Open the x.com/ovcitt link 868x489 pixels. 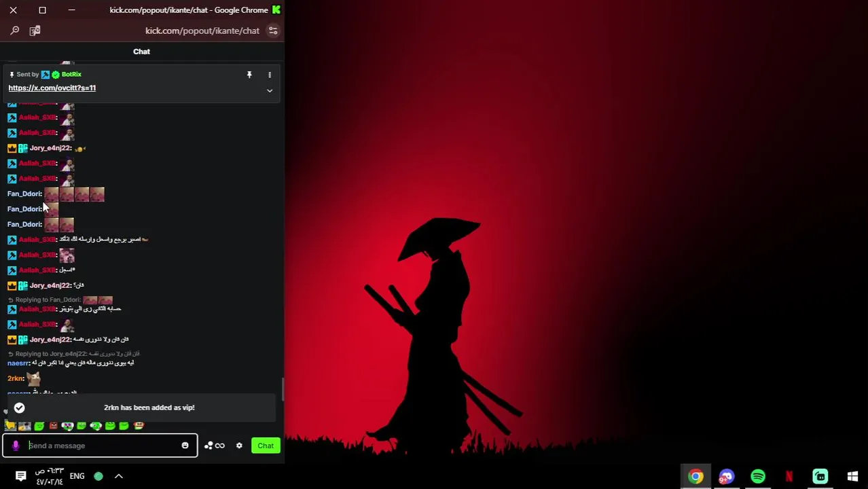[x=52, y=88]
